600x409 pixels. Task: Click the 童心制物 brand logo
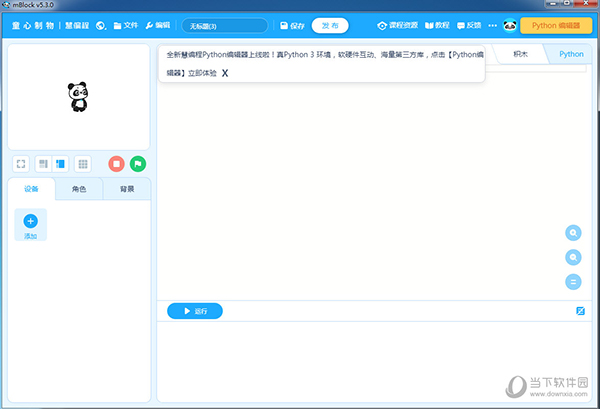click(33, 26)
